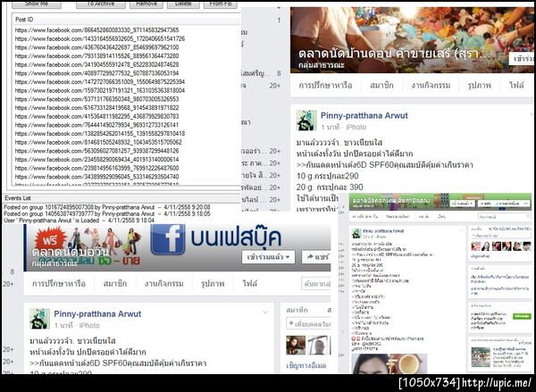This screenshot has width=536, height=392.
Task: Open การปรึกษาหารือ tab below the บนเฟสบุ๊ค banner
Action: 59,283
